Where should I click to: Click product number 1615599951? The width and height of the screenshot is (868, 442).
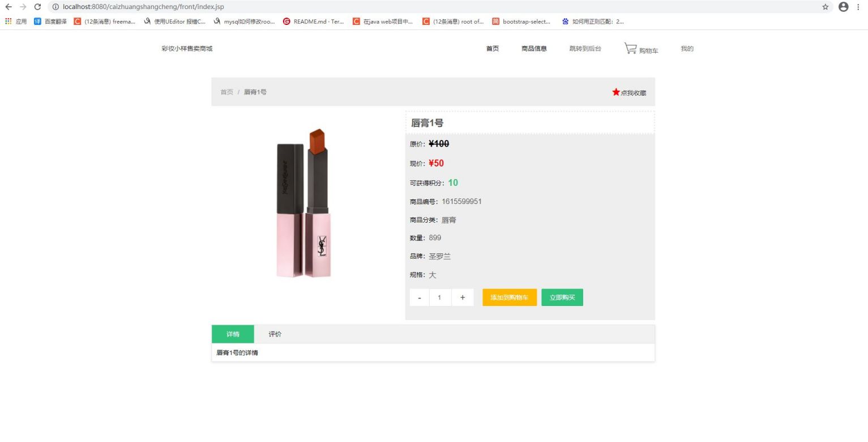[461, 202]
